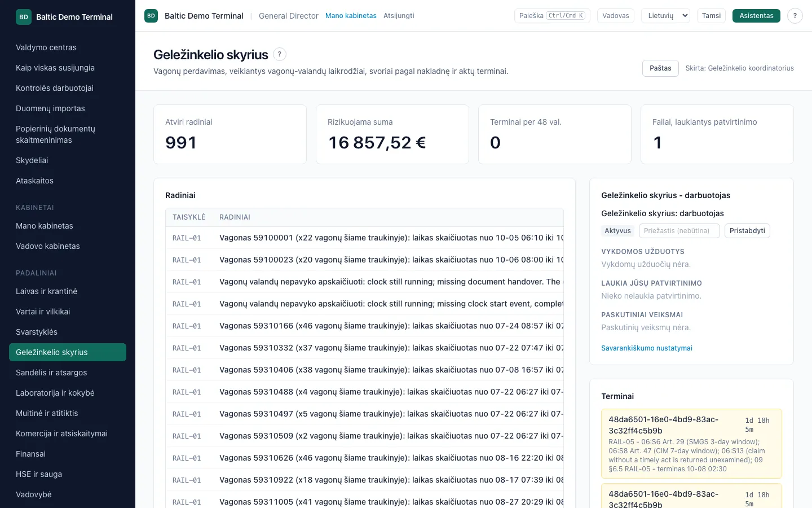Select the Vagonas 59100001 finding row
The height and width of the screenshot is (508, 812).
pos(364,238)
